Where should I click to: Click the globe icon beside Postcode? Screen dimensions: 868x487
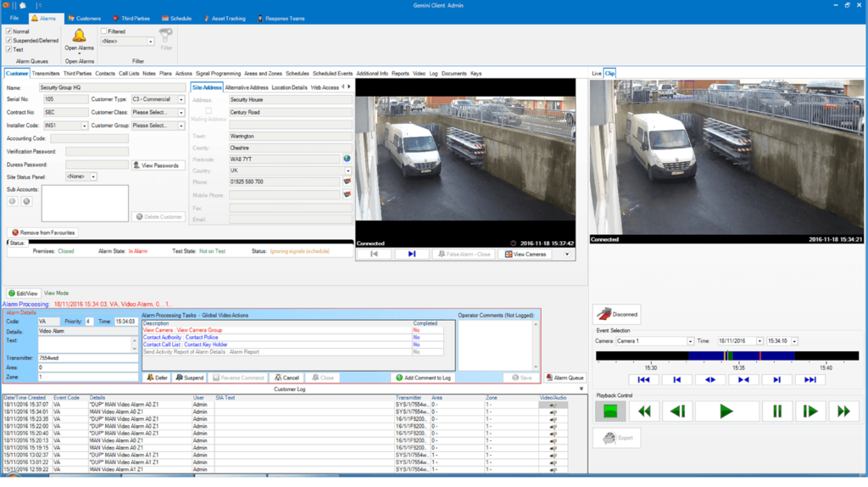347,159
